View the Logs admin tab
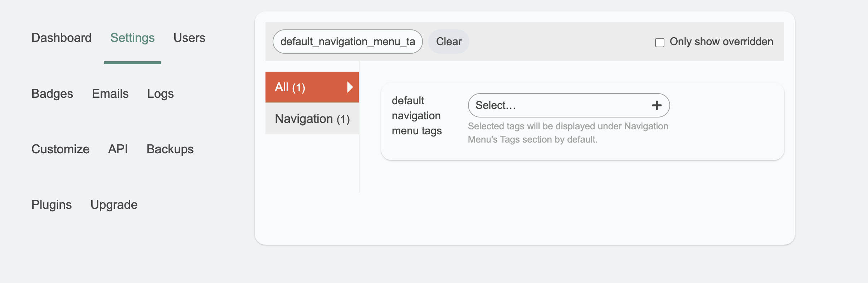Image resolution: width=868 pixels, height=283 pixels. [160, 94]
